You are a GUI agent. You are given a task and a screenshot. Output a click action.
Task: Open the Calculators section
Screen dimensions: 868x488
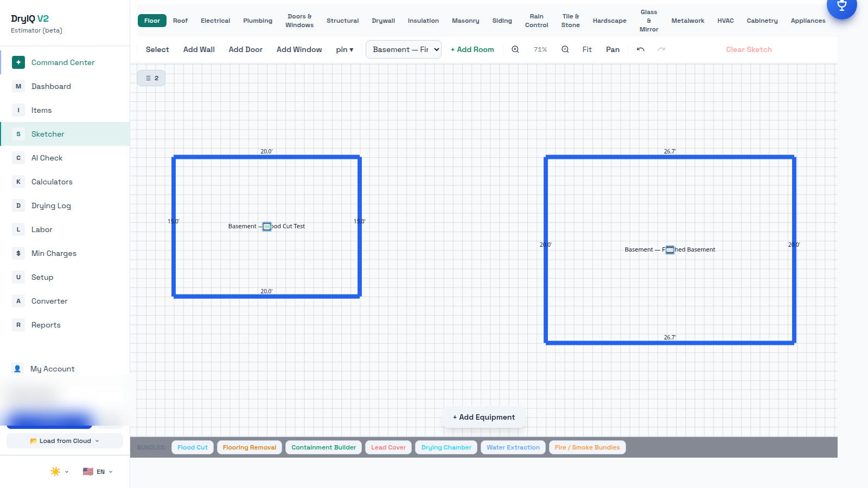click(x=65, y=182)
